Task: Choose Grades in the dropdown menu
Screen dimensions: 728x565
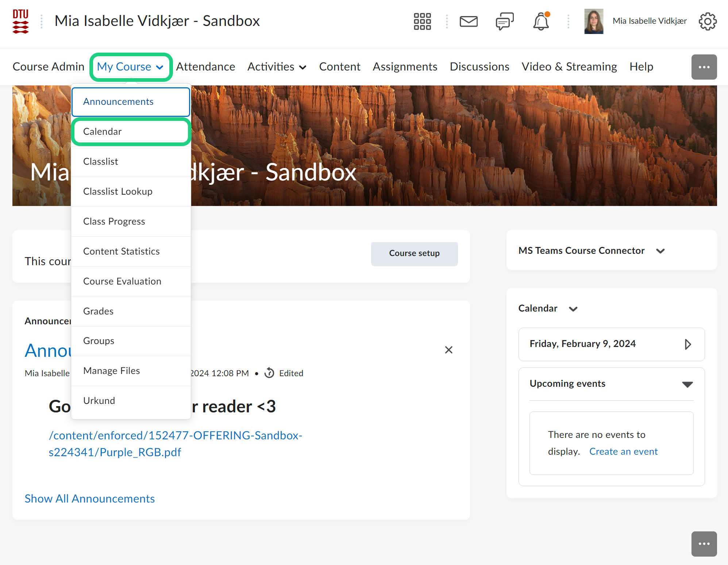Action: point(98,311)
